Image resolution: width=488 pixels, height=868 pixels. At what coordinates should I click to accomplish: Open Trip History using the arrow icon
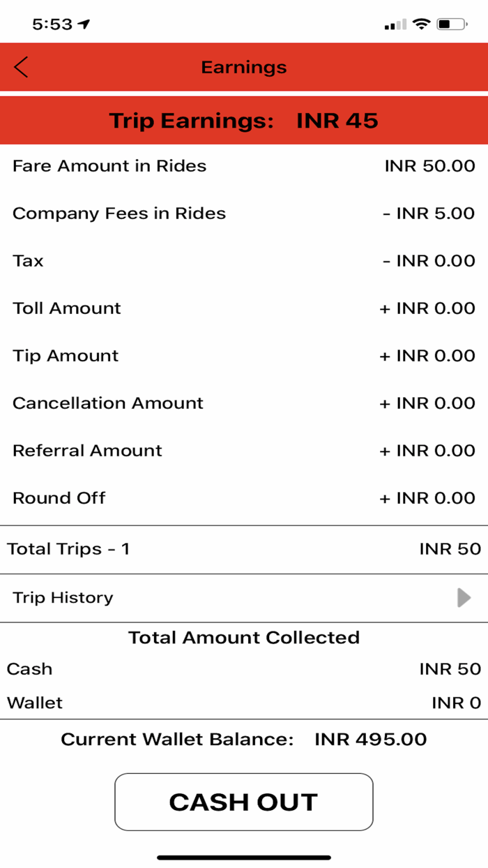point(463,597)
